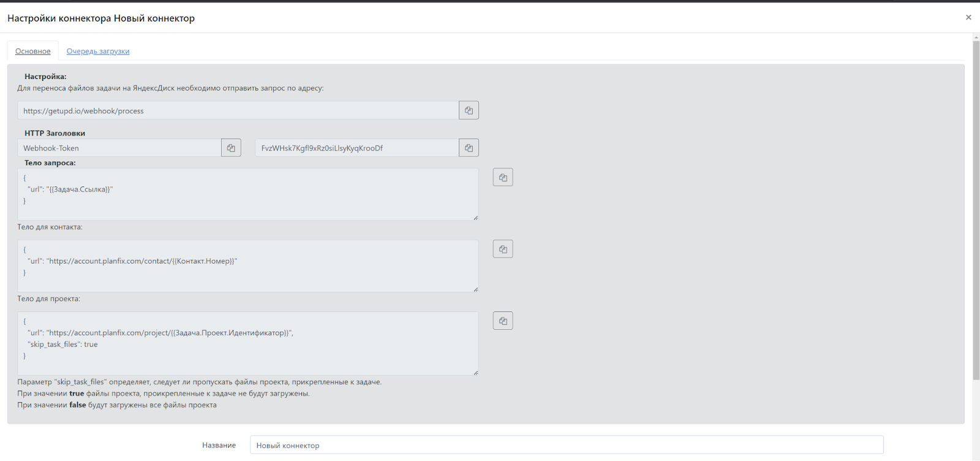
Task: Click the Название label
Action: pyautogui.click(x=219, y=445)
